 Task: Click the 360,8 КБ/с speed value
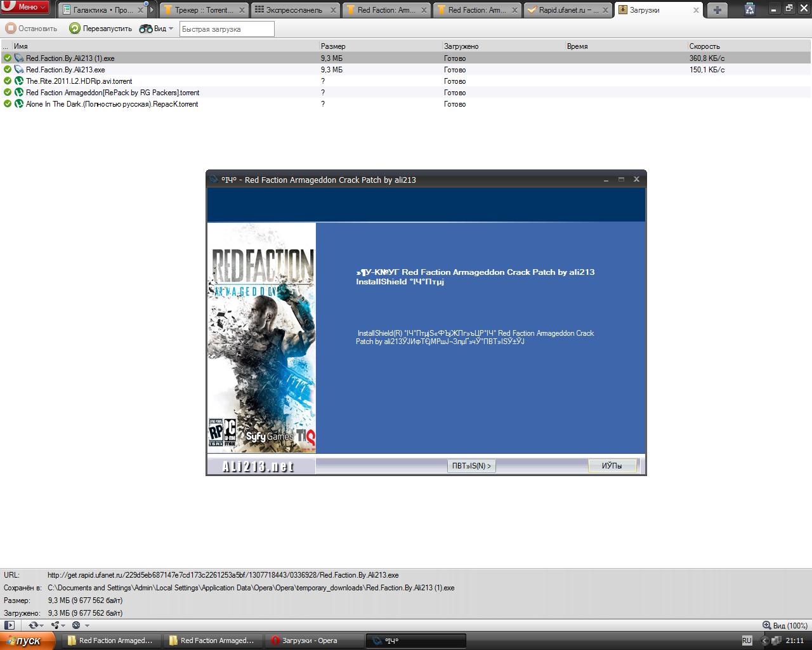(x=707, y=58)
